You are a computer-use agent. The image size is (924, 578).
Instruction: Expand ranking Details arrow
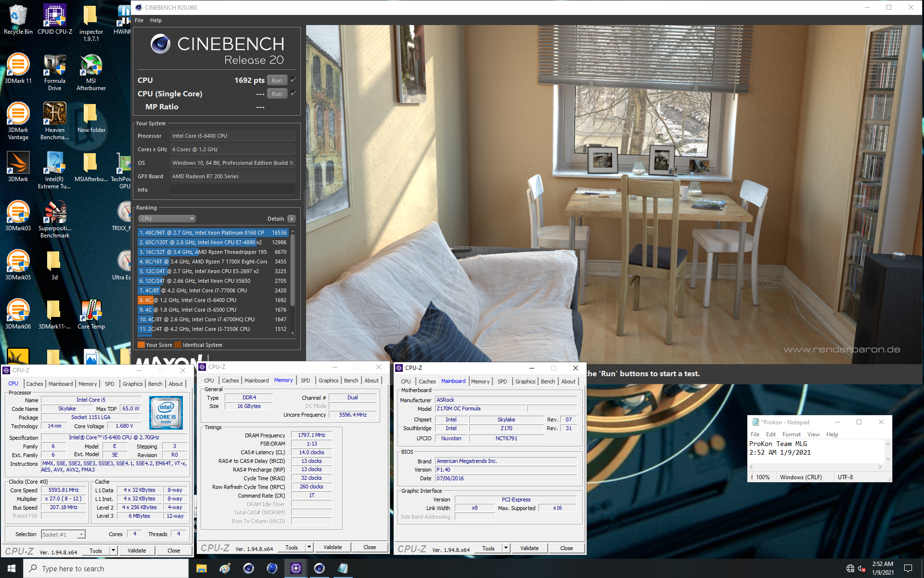pyautogui.click(x=292, y=219)
